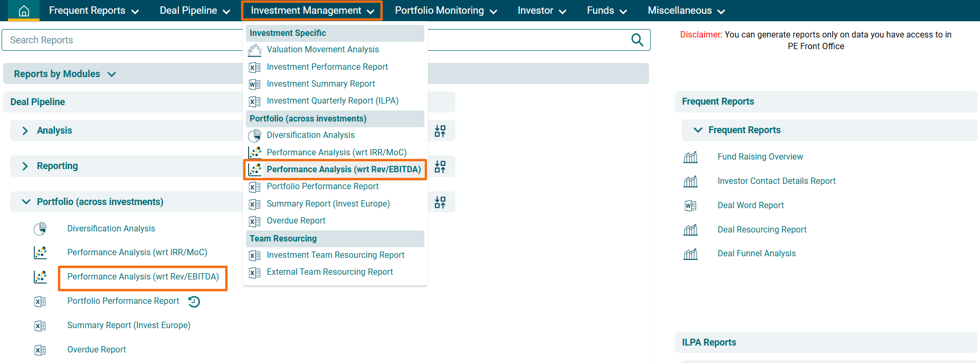Click the Fund Raising Overview chart icon
The image size is (980, 363).
690,157
